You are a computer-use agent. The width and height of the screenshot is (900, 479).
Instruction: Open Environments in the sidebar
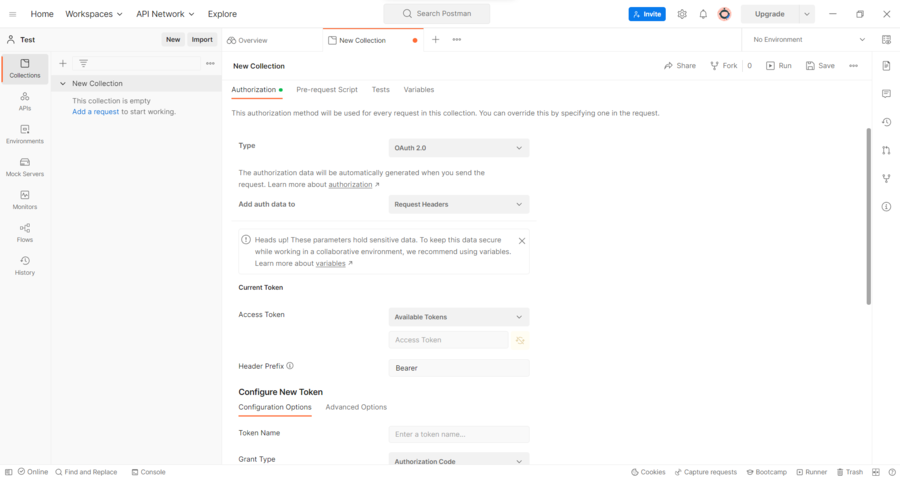pos(25,134)
